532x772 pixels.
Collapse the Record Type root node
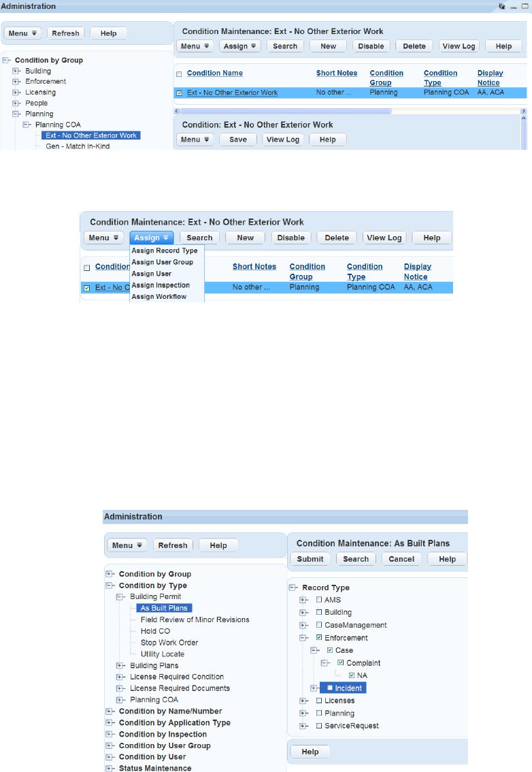(x=293, y=588)
